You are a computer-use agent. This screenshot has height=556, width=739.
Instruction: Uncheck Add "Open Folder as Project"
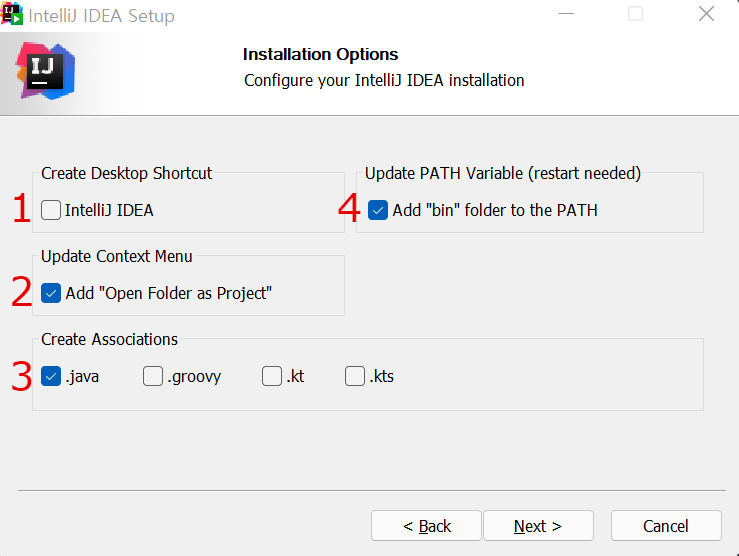coord(51,293)
